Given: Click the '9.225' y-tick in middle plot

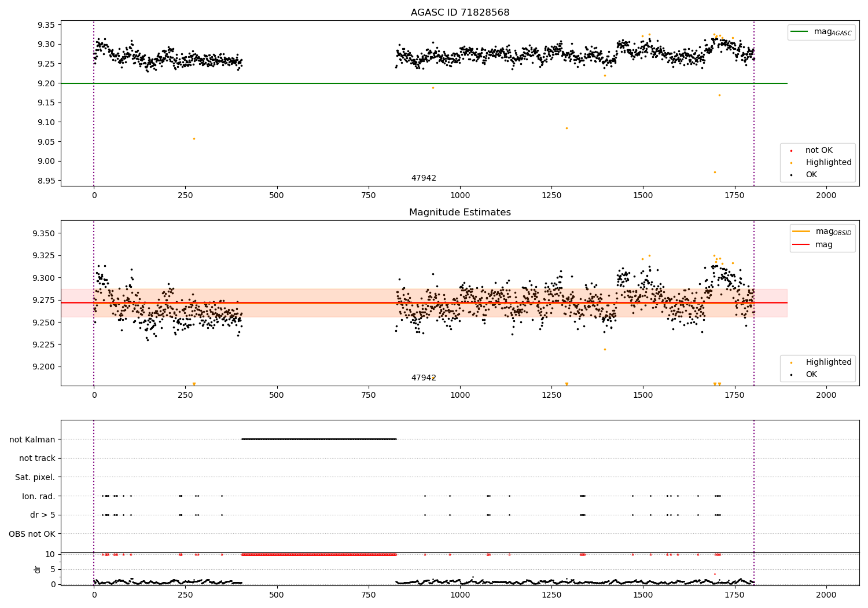Looking at the screenshot, I should (x=44, y=345).
